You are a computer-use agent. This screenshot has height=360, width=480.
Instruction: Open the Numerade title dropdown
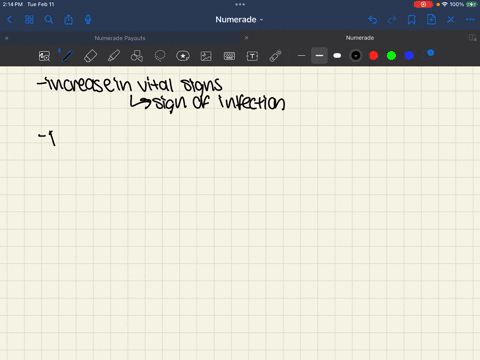click(239, 20)
